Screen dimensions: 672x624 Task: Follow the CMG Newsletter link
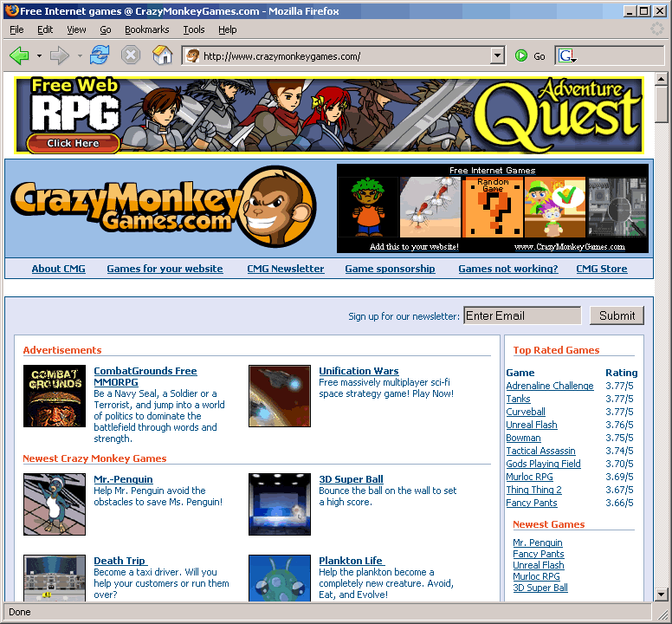(x=285, y=269)
